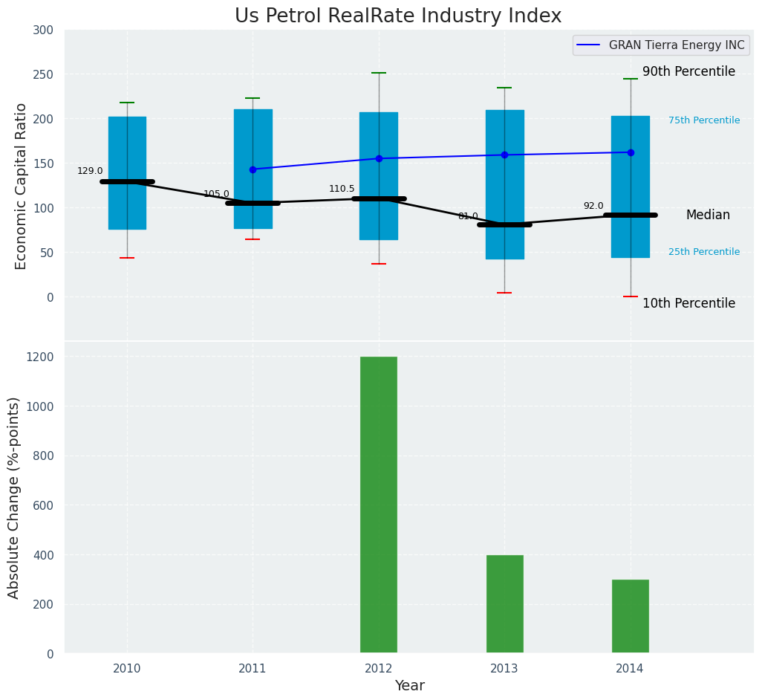The image size is (762, 700).
Task: Click the chart title Us Petrol RealRate Industry Index
Action: tap(398, 16)
